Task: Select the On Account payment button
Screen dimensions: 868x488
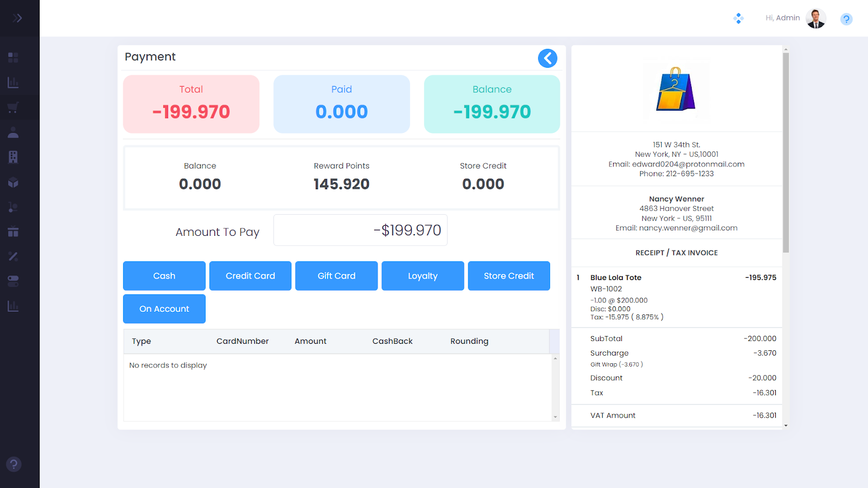Action: pyautogui.click(x=164, y=309)
